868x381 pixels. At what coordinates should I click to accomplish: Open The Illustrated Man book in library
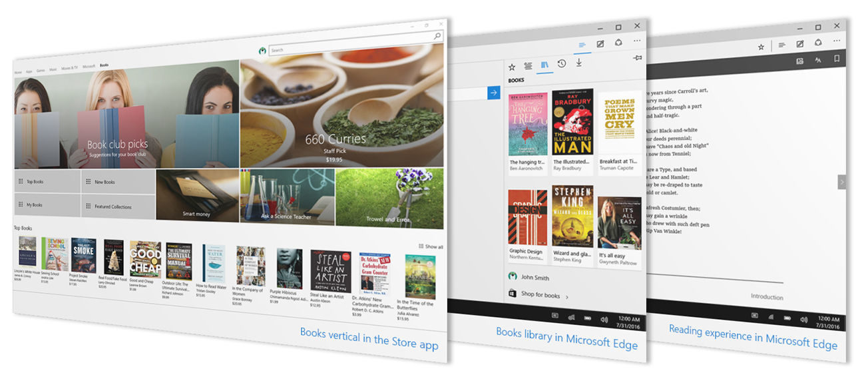[572, 133]
